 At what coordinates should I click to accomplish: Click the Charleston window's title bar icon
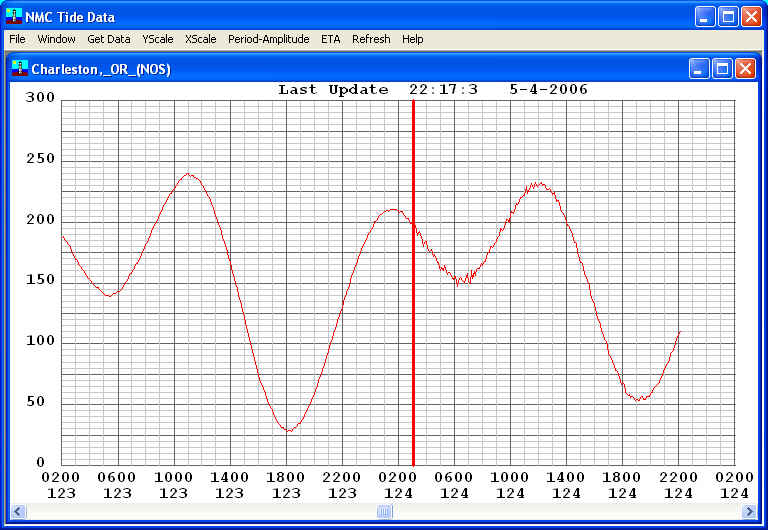19,68
